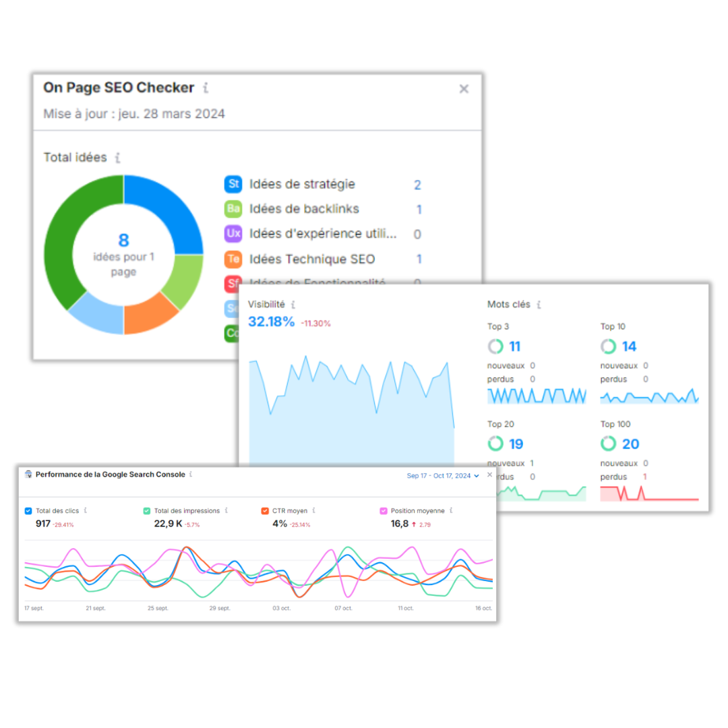Open the Top 20 keywords count 19

[516, 444]
